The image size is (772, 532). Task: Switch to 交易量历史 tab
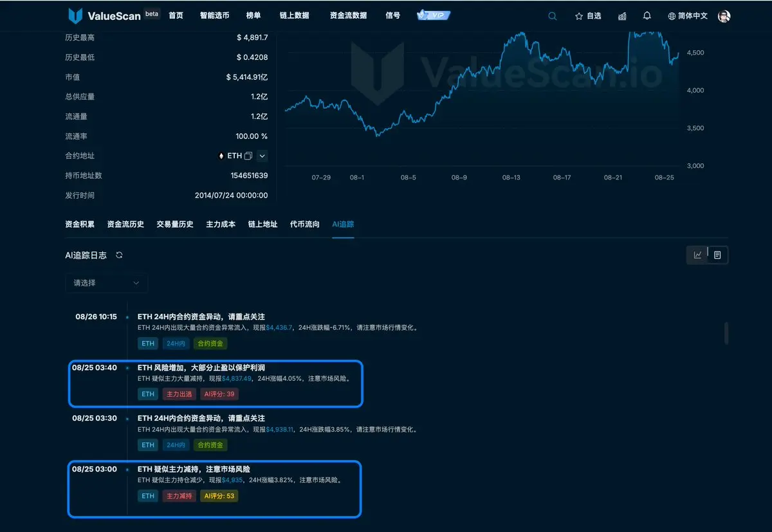click(x=175, y=225)
